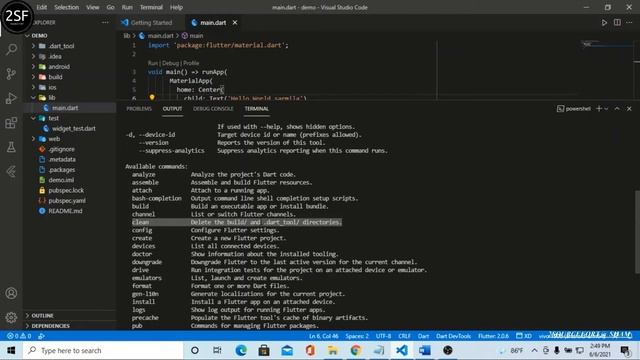Switch to the DEBUG CONSOLE tab
The width and height of the screenshot is (640, 360).
point(213,109)
